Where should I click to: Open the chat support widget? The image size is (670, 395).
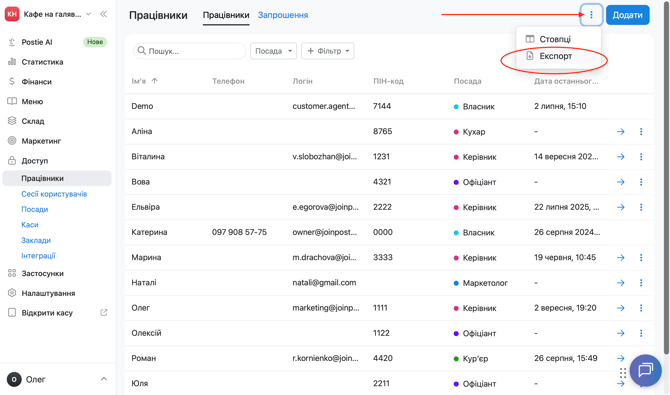(645, 370)
